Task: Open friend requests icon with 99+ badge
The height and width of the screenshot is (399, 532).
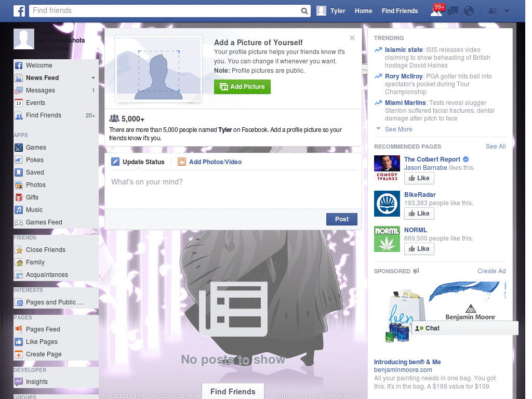Action: (437, 10)
